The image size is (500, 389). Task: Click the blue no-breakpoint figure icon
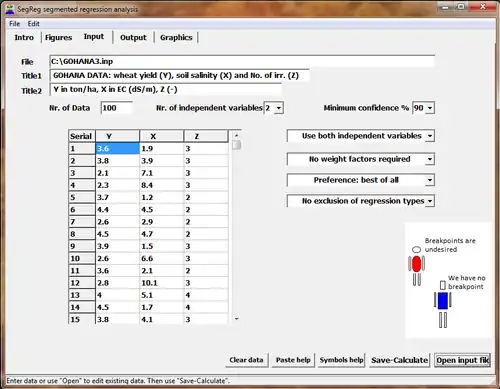(443, 309)
